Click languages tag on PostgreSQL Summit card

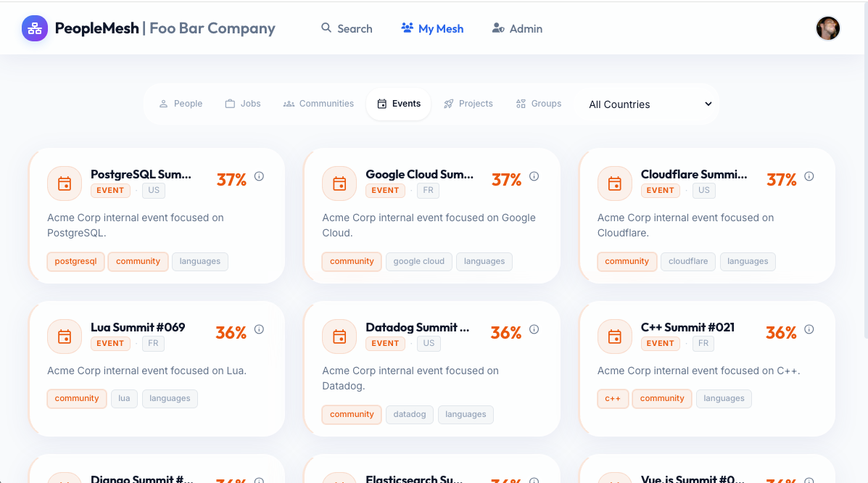click(200, 261)
